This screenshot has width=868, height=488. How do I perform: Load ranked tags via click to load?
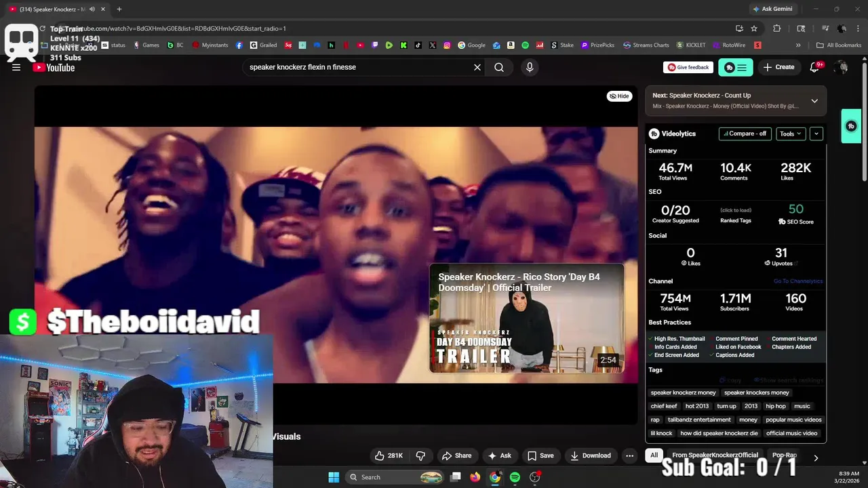[x=736, y=211]
